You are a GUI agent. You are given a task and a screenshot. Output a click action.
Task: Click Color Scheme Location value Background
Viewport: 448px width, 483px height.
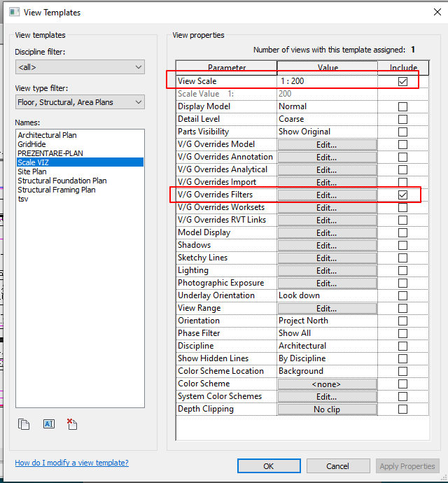tap(327, 371)
